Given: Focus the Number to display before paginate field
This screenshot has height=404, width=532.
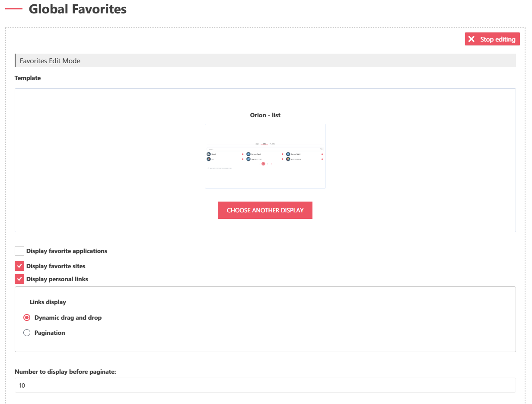Looking at the screenshot, I should (265, 385).
